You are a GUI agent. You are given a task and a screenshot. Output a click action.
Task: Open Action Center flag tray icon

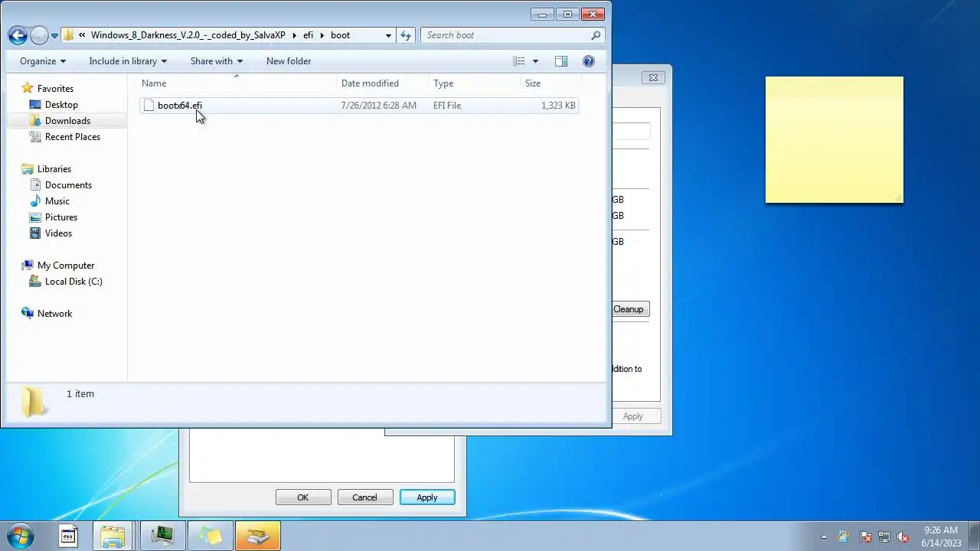(x=866, y=536)
